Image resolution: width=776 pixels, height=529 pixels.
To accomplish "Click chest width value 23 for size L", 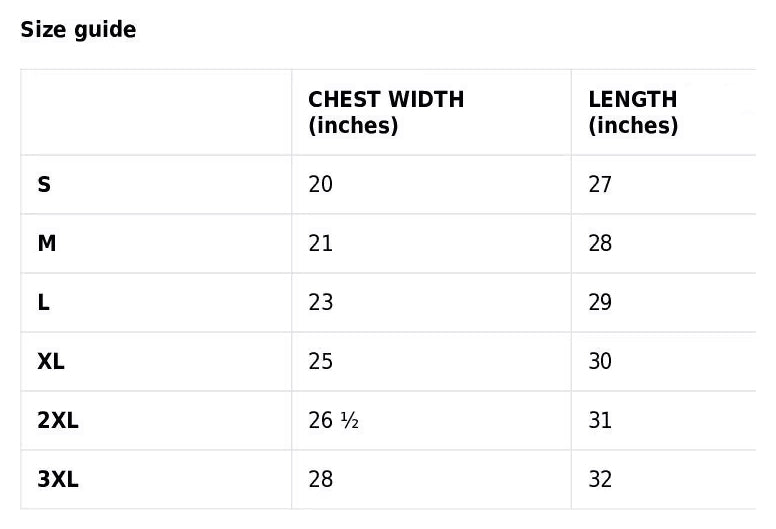I will coord(321,303).
